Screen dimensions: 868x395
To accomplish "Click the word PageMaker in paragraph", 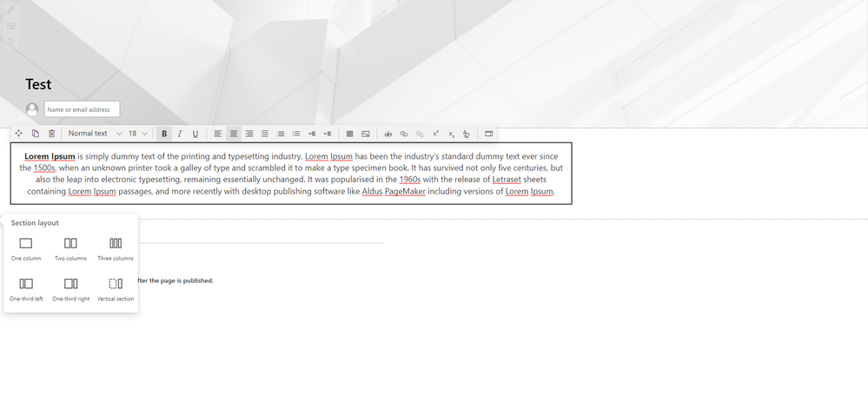I will [x=405, y=191].
